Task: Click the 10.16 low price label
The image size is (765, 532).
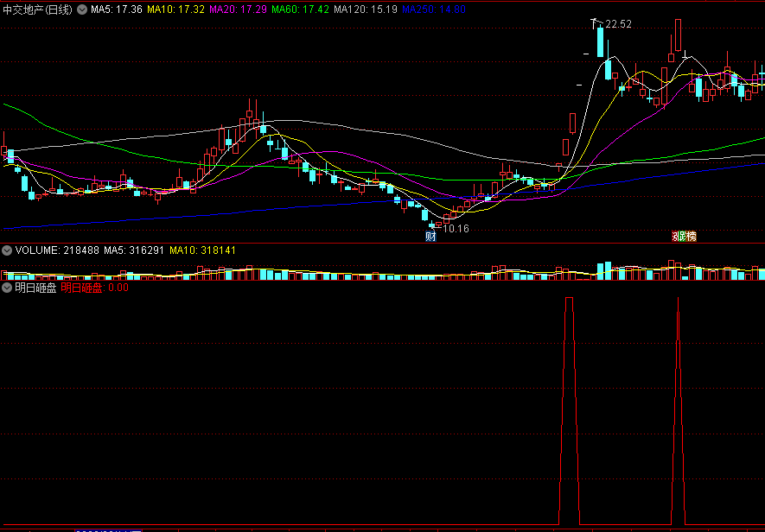Action: pos(456,229)
